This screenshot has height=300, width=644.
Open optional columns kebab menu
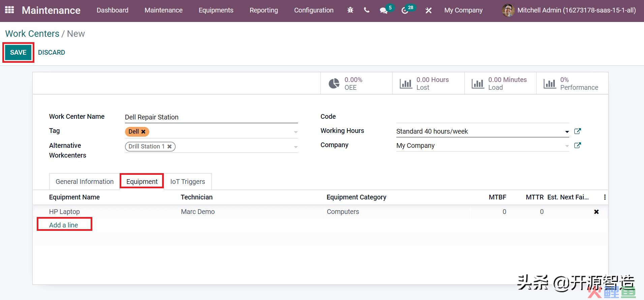pos(605,197)
